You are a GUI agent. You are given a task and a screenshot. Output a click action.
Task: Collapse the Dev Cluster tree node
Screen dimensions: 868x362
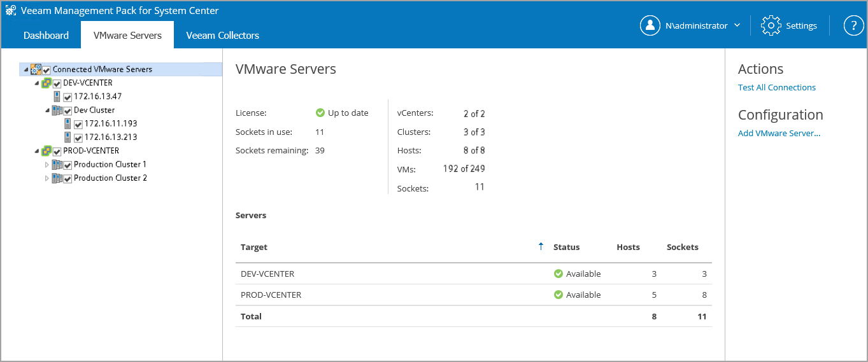[47, 110]
